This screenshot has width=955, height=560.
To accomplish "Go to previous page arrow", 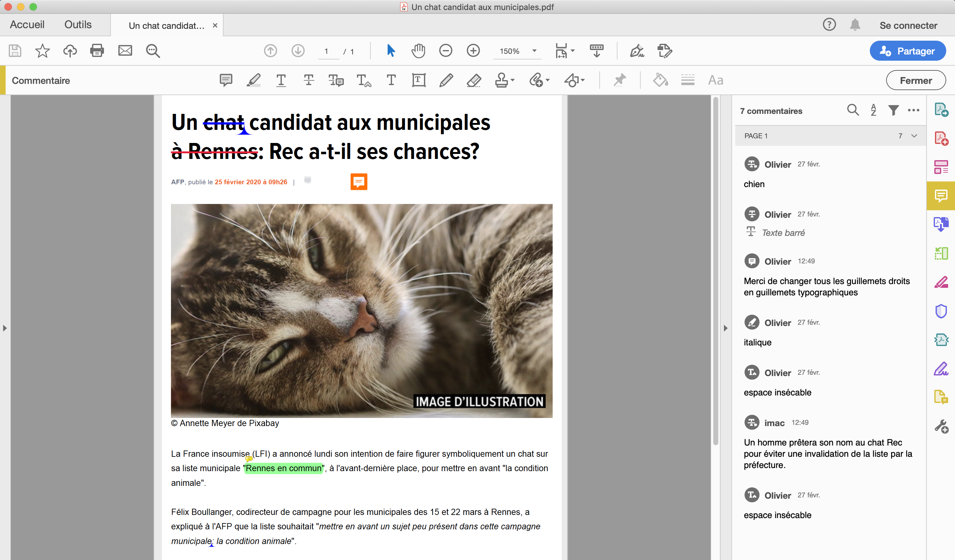I will point(271,51).
